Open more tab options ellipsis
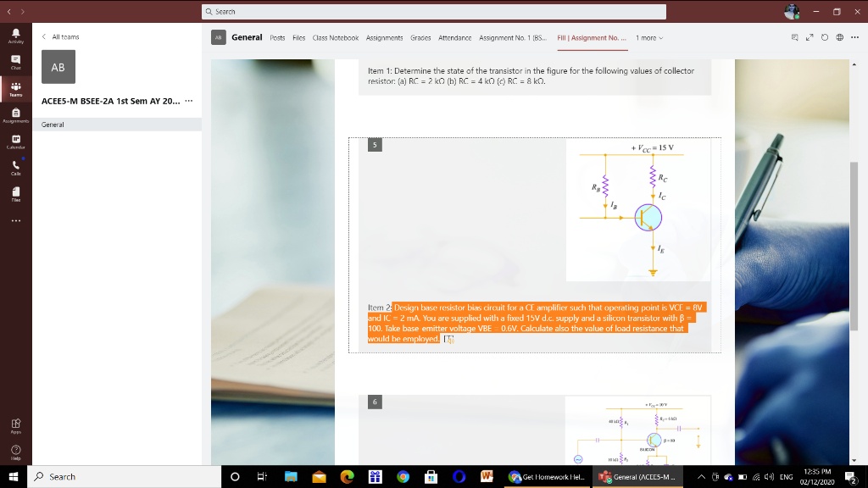The height and width of the screenshot is (488, 868). tap(854, 37)
